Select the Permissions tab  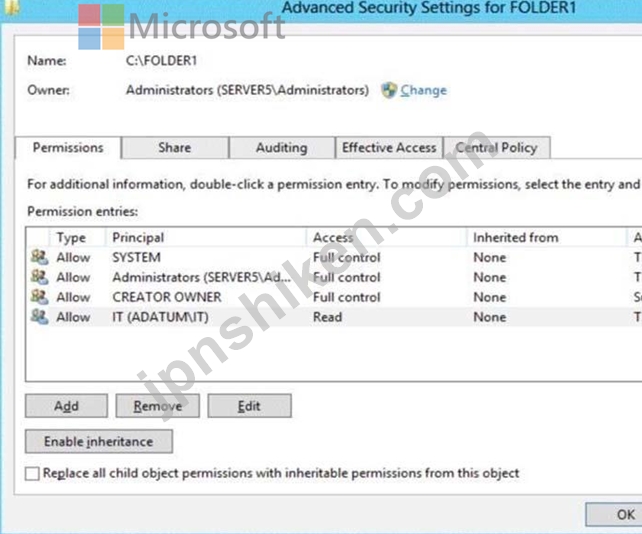click(68, 147)
